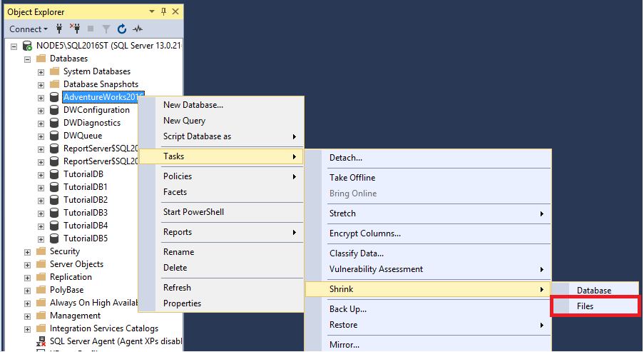Select Files in the Shrink submenu
The width and height of the screenshot is (644, 352).
(x=585, y=306)
